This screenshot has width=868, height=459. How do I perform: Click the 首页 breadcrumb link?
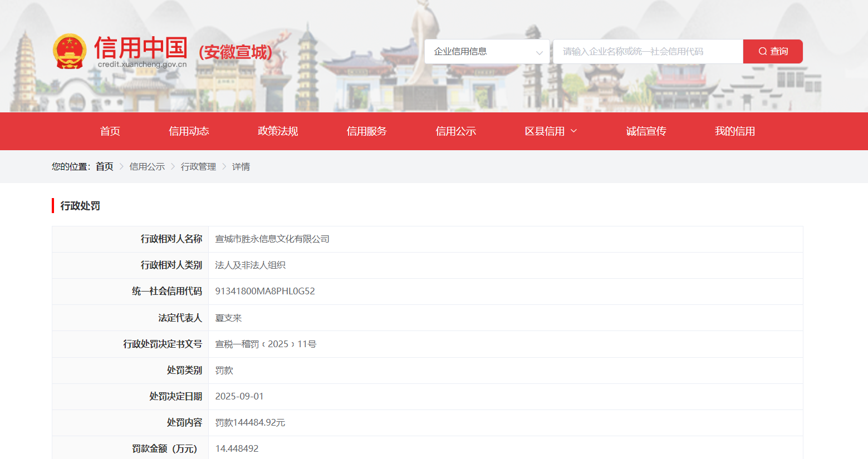pos(105,166)
